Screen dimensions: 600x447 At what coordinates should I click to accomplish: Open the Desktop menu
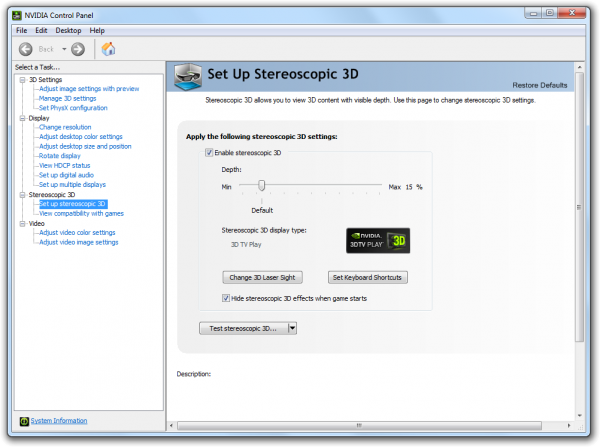click(x=68, y=31)
